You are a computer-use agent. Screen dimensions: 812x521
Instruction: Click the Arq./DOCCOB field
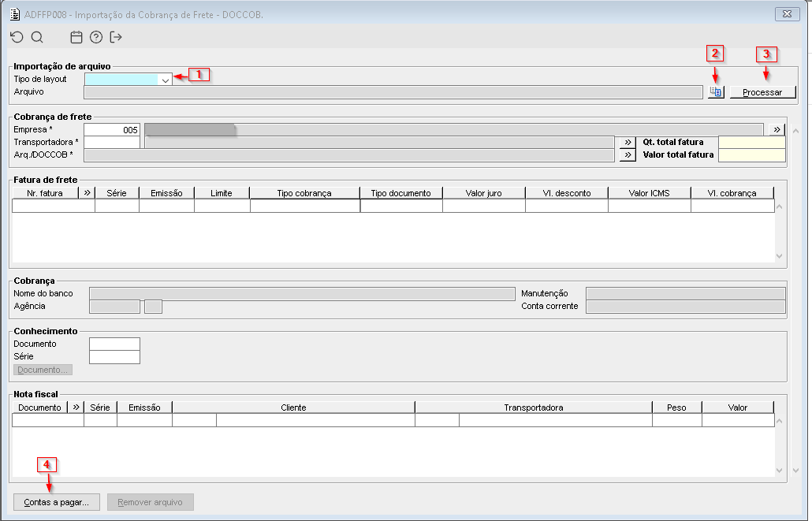[x=349, y=154]
